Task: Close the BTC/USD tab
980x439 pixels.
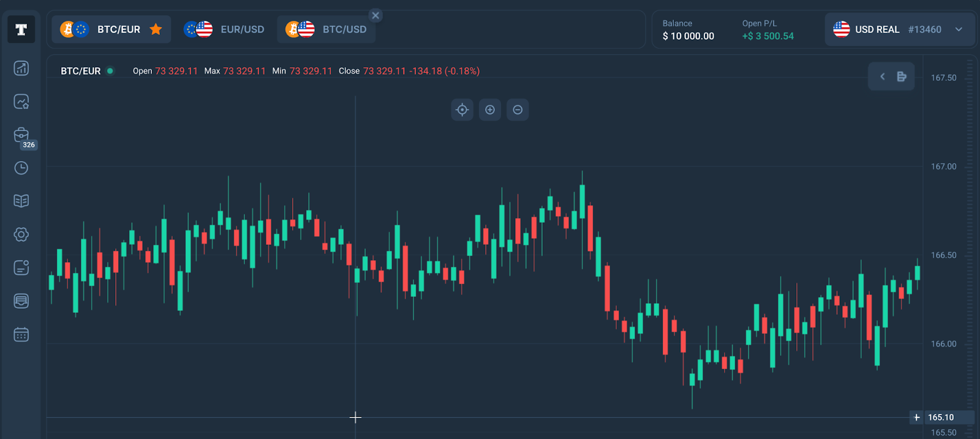Action: (375, 15)
